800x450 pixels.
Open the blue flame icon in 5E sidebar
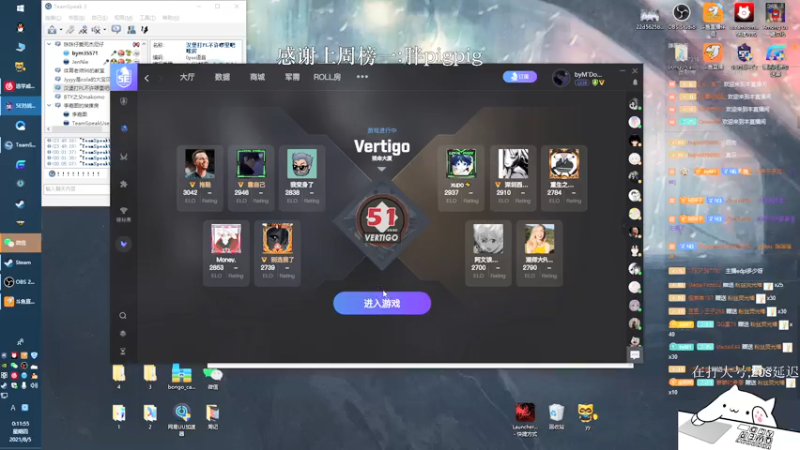(123, 129)
